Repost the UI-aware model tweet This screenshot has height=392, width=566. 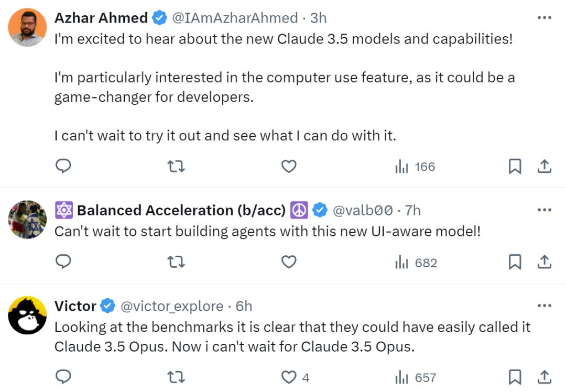tap(176, 262)
